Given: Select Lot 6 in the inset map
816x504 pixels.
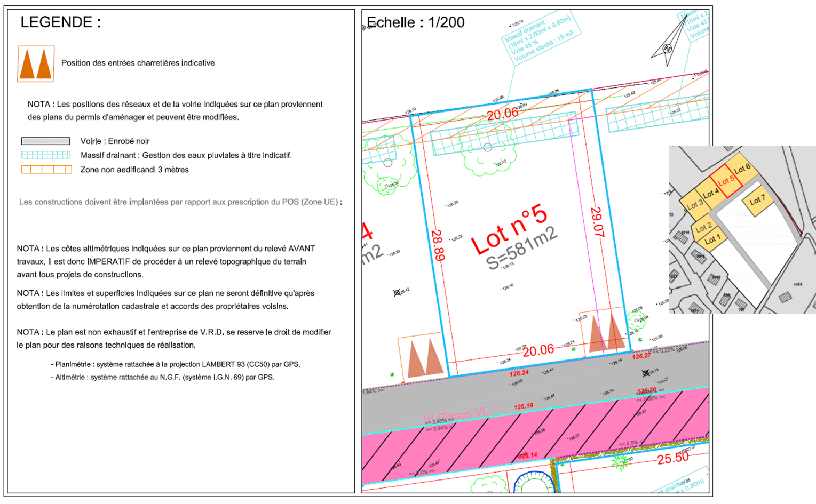Looking at the screenshot, I should (742, 169).
